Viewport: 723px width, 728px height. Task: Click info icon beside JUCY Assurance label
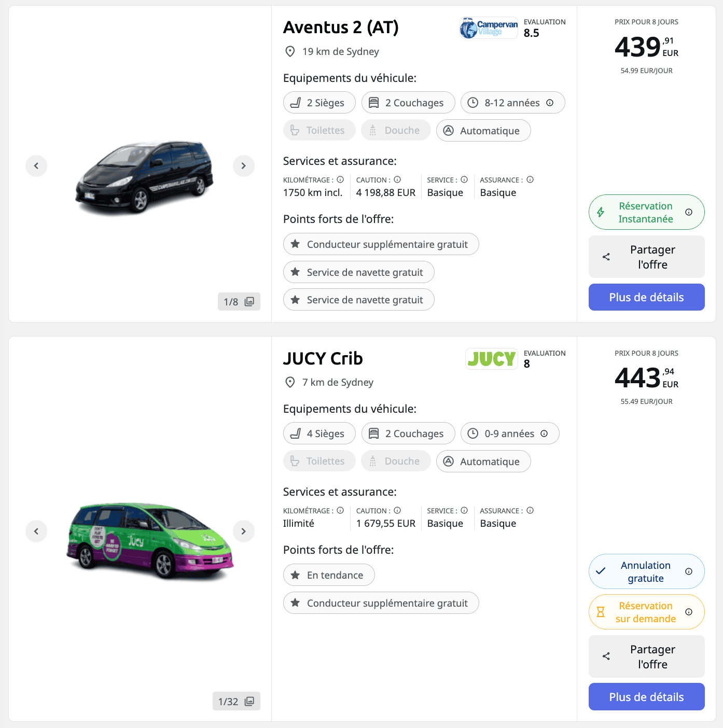pyautogui.click(x=530, y=511)
